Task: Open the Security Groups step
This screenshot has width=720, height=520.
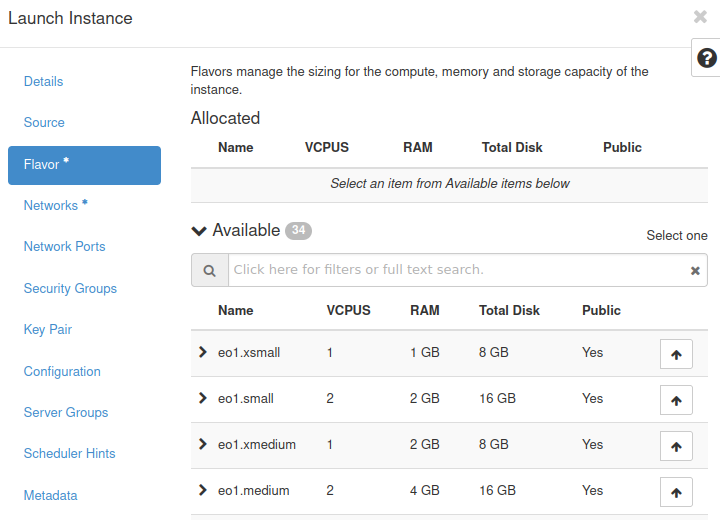Action: (x=70, y=288)
